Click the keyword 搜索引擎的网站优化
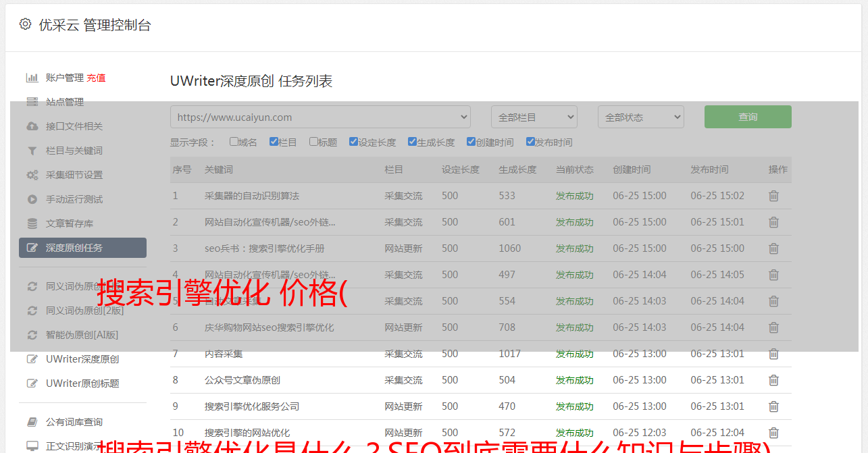Screen dimensions: 868x453 point(247,433)
